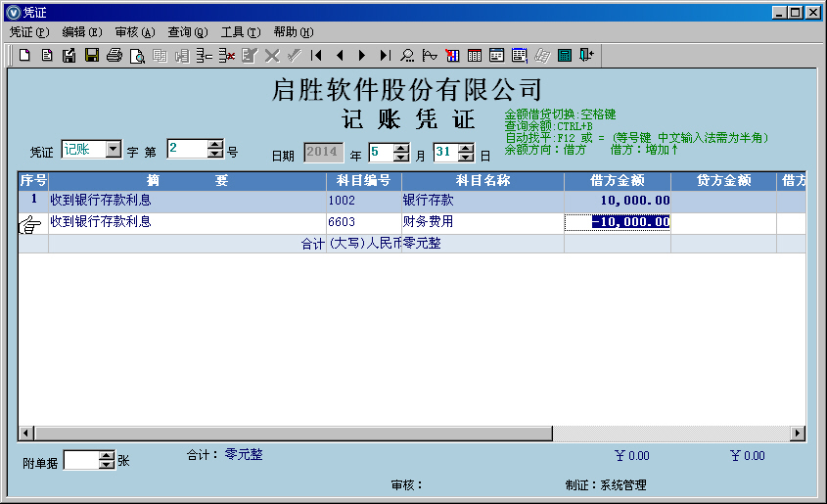
Task: Click the second row summary 收到银行存款利息
Action: tap(187, 222)
